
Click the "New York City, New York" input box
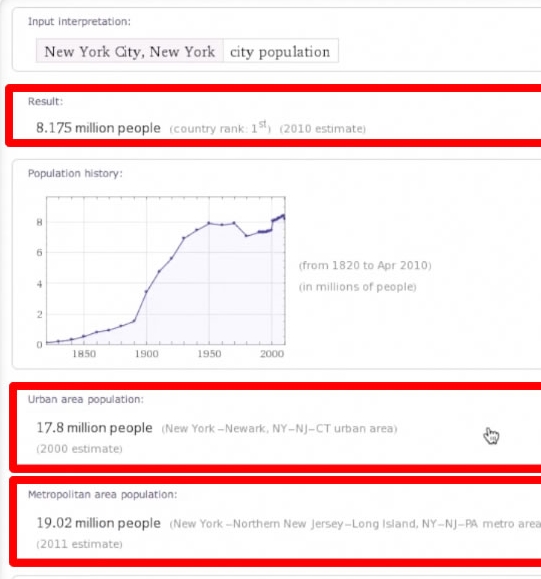pos(130,51)
